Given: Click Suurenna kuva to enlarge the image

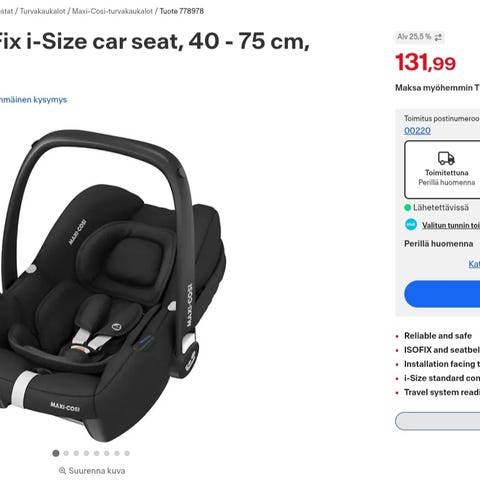Looking at the screenshot, I should tap(97, 471).
